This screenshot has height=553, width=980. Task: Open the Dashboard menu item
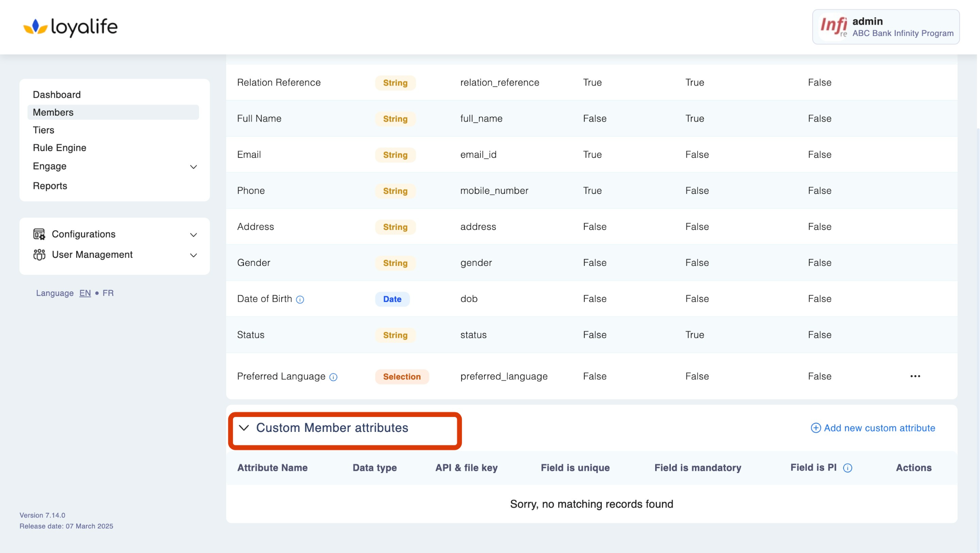57,94
